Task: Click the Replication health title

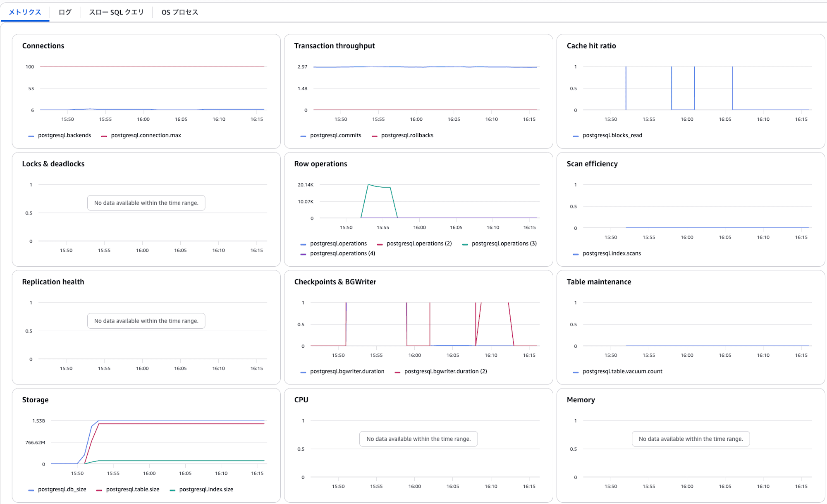Action: (53, 282)
